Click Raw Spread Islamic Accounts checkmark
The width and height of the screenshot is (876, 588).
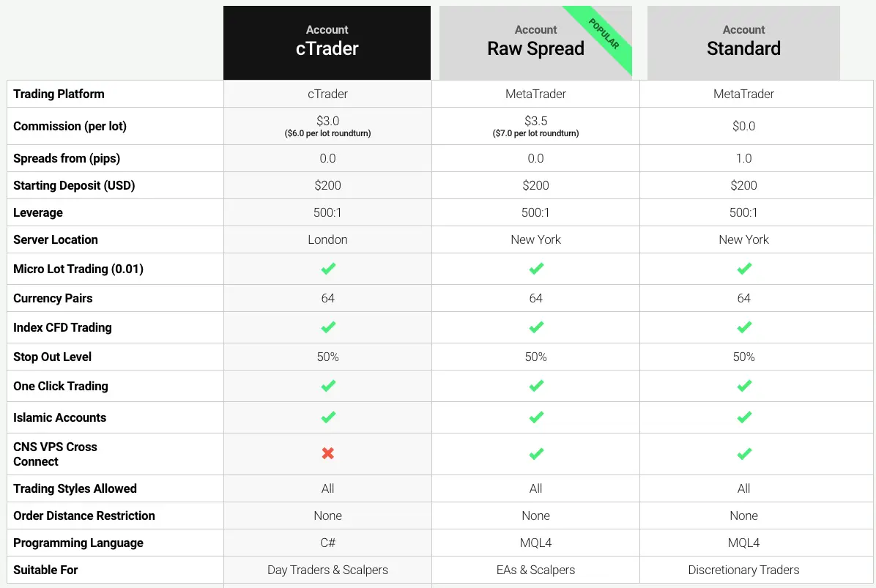[535, 417]
